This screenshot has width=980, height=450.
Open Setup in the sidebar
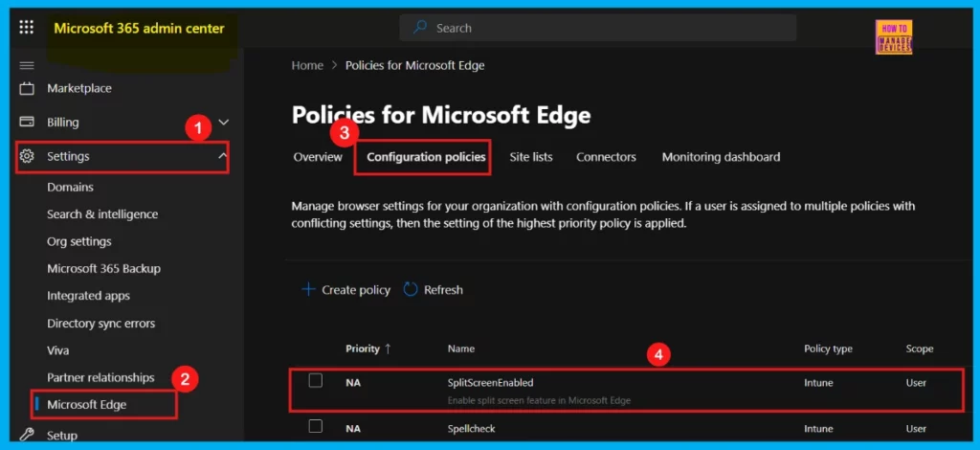62,435
